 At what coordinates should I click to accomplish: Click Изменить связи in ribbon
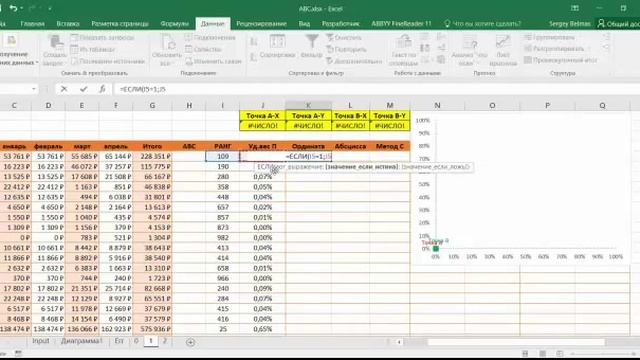click(213, 61)
